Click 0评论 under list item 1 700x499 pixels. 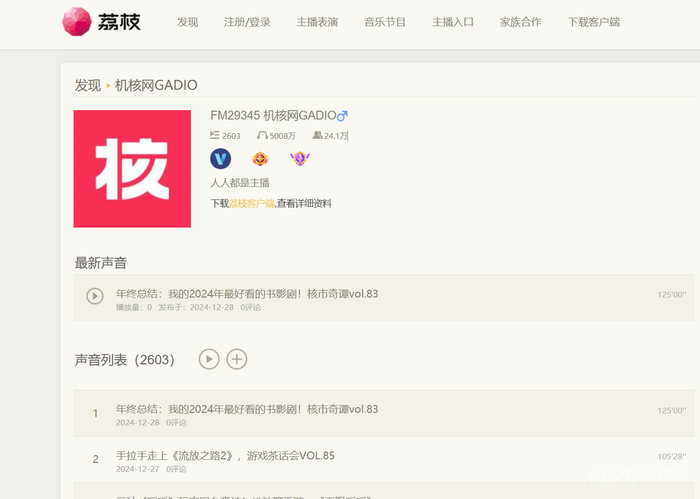tap(176, 423)
